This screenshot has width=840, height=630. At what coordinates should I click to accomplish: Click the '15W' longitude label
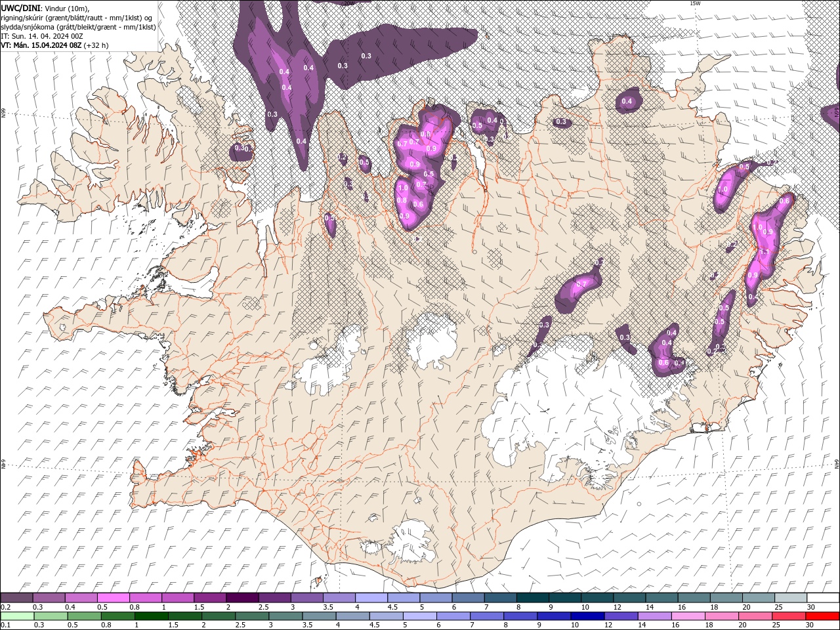[x=694, y=3]
